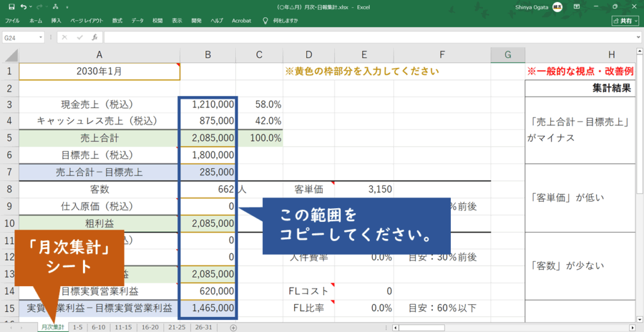Click the Undo arrow icon
The height and width of the screenshot is (332, 644).
pos(23,7)
